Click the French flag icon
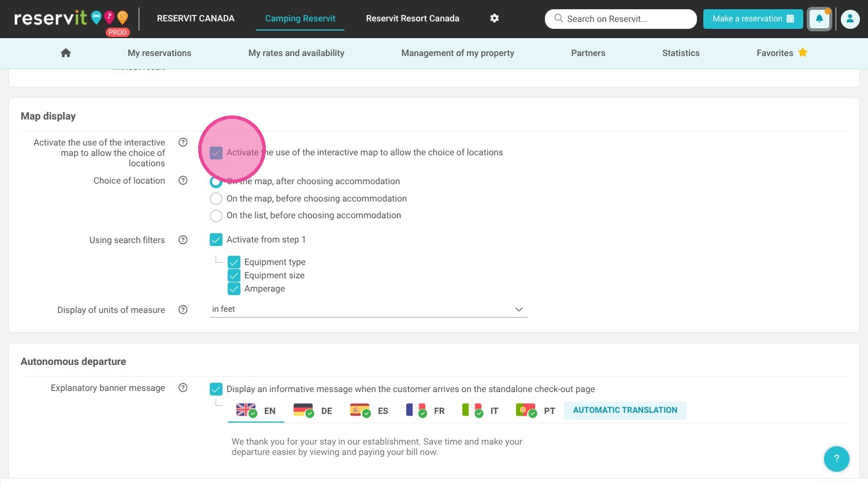Screen dimensions: 868x485 click(x=416, y=410)
